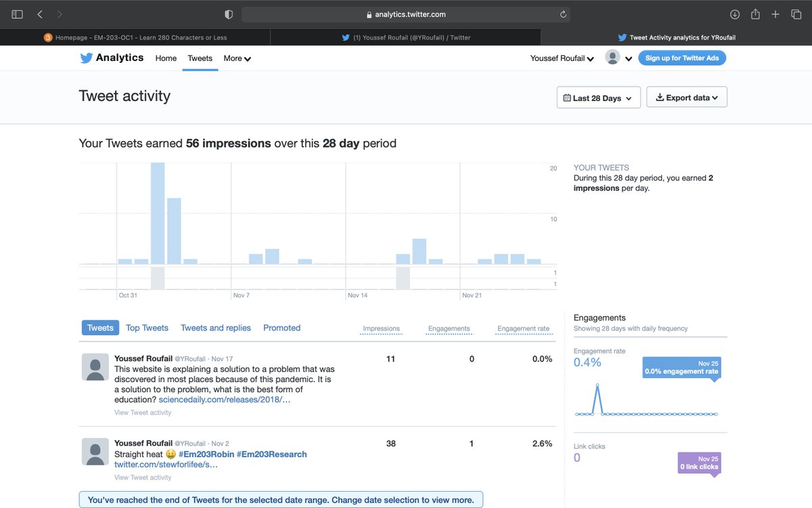Image resolution: width=812 pixels, height=508 pixels.
Task: Click the Youssef Roufail name on the Nov 17 tweet
Action: 143,358
